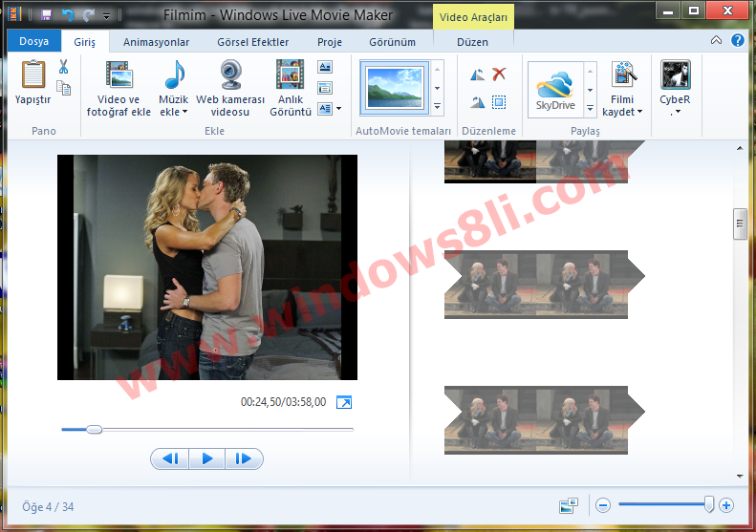The height and width of the screenshot is (532, 756).
Task: Select the landscape AutoMovie theme thumbnail
Action: [x=395, y=88]
